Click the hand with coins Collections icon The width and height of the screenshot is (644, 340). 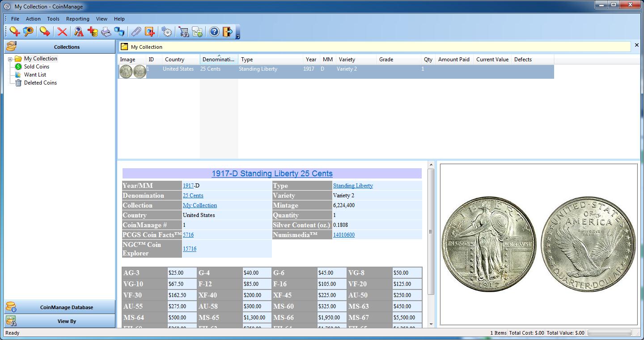(x=11, y=47)
